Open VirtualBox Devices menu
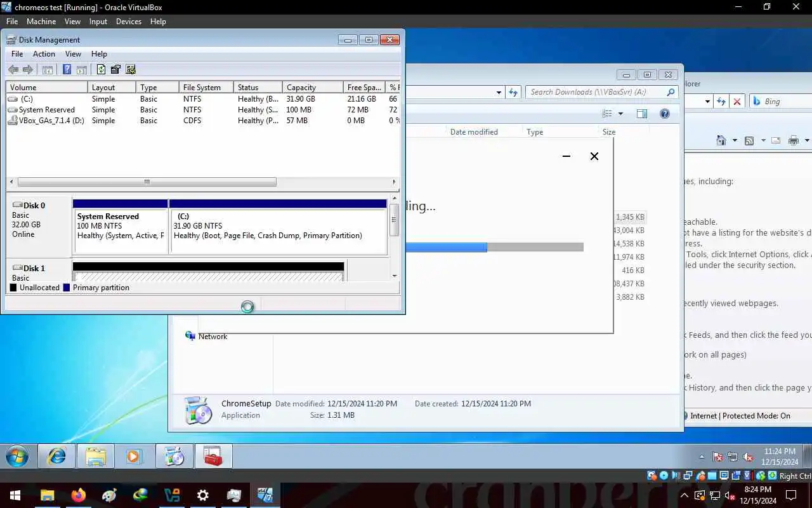The image size is (812, 508). pos(129,21)
